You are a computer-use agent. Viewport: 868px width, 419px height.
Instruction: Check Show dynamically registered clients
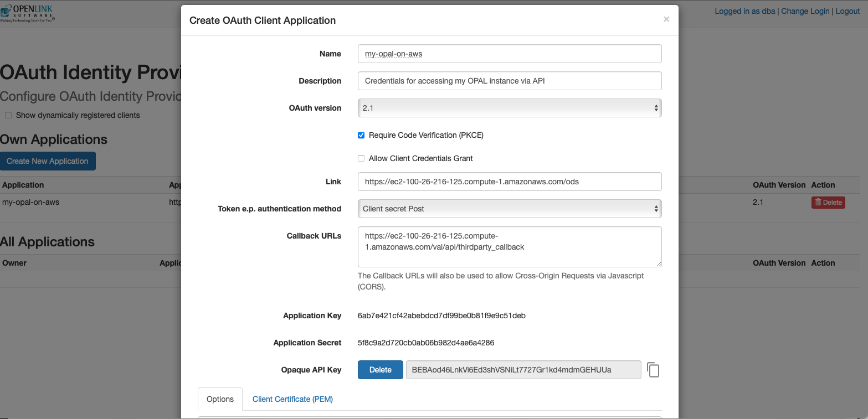click(8, 115)
